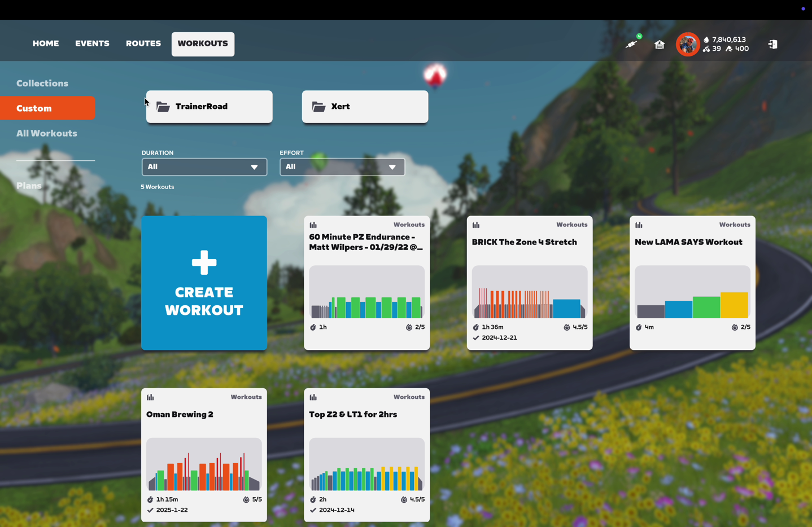Select Custom in the sidebar

(x=47, y=108)
